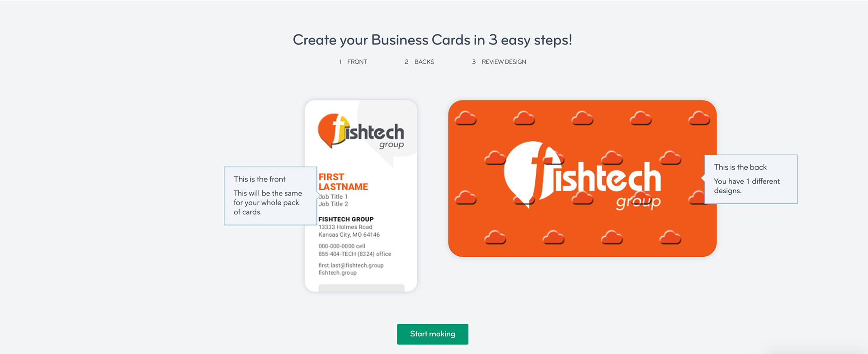Click the step number 1 indicator
The height and width of the screenshot is (354, 868).
pyautogui.click(x=340, y=62)
